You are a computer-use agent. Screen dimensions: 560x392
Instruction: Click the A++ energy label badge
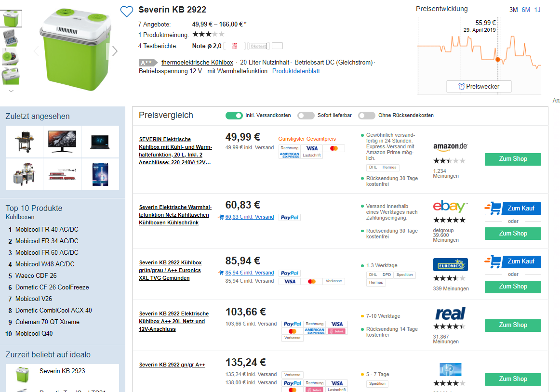(147, 63)
